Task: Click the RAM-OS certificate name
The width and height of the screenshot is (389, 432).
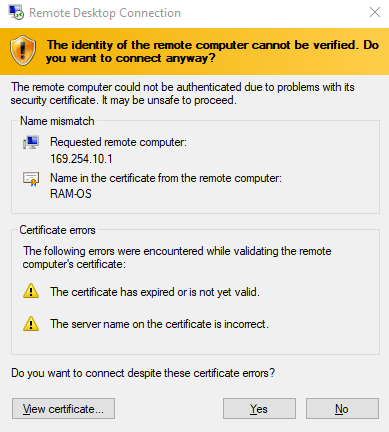Action: 71,194
